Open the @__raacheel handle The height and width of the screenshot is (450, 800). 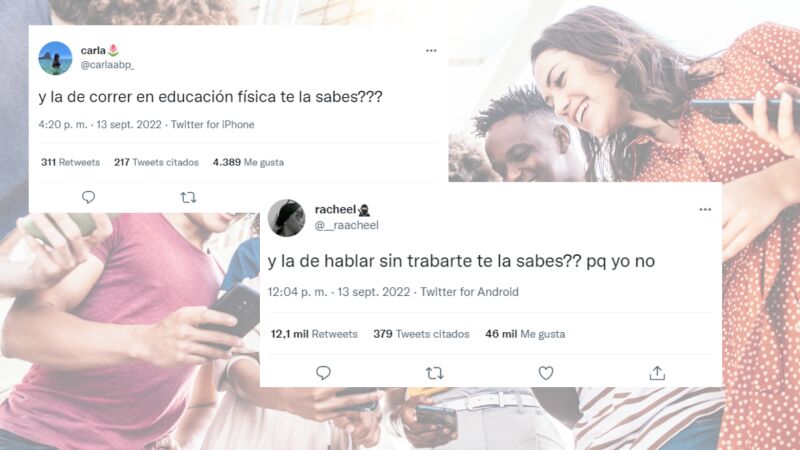(346, 226)
